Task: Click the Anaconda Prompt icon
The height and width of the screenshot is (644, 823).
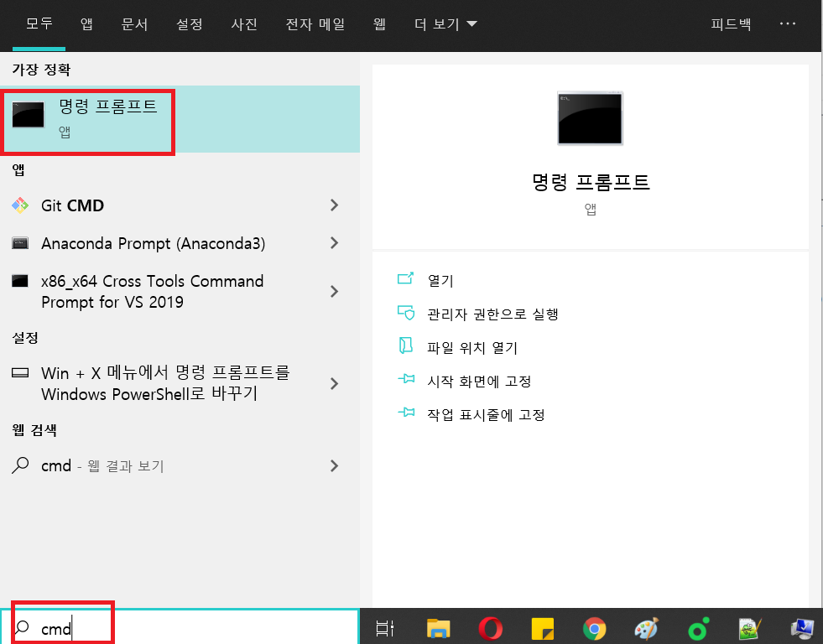Action: click(20, 243)
